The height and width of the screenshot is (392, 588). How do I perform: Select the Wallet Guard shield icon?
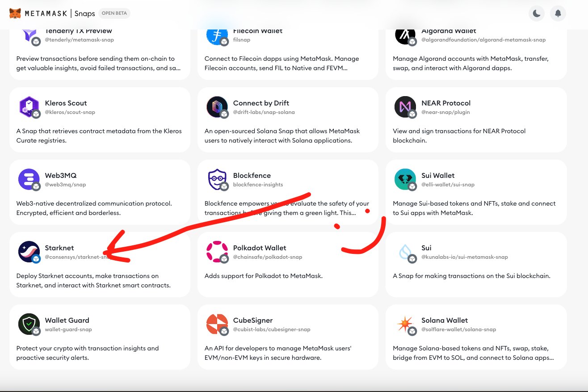[x=29, y=324]
